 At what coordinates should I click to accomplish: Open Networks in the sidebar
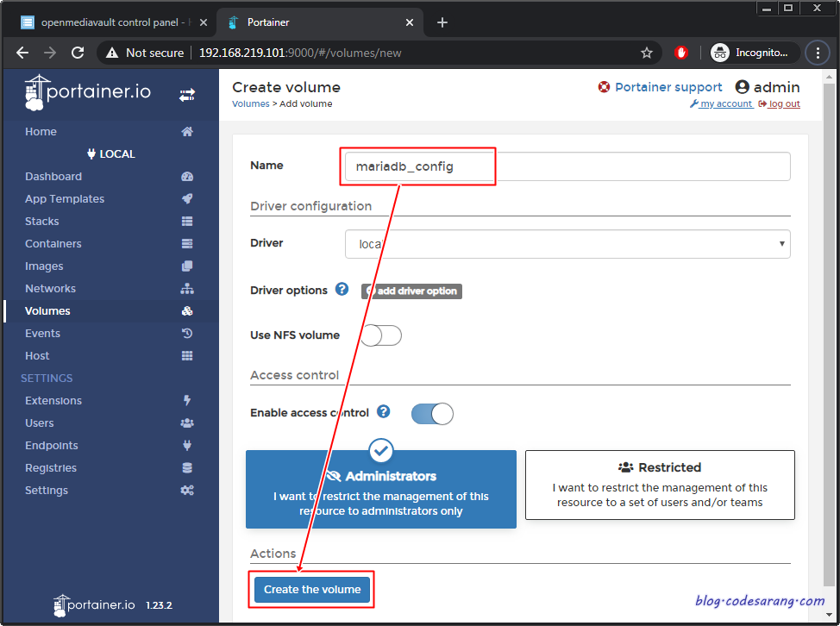point(50,289)
